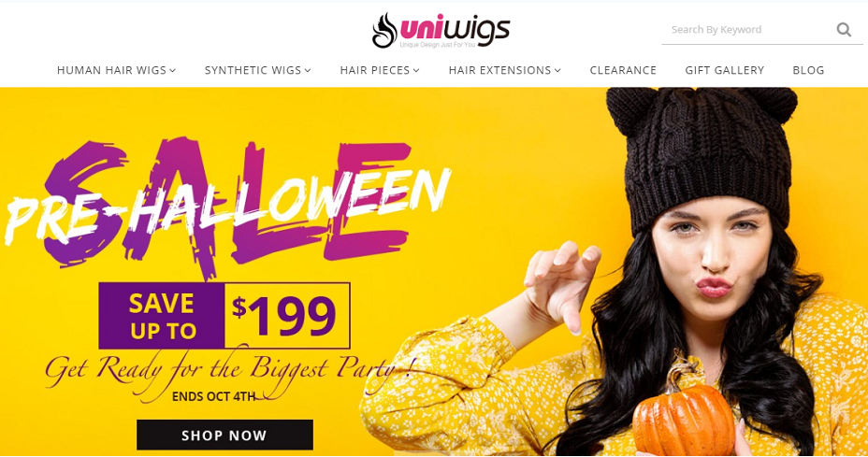The width and height of the screenshot is (868, 457).
Task: Open the Hair Pieces menu
Action: (x=375, y=70)
